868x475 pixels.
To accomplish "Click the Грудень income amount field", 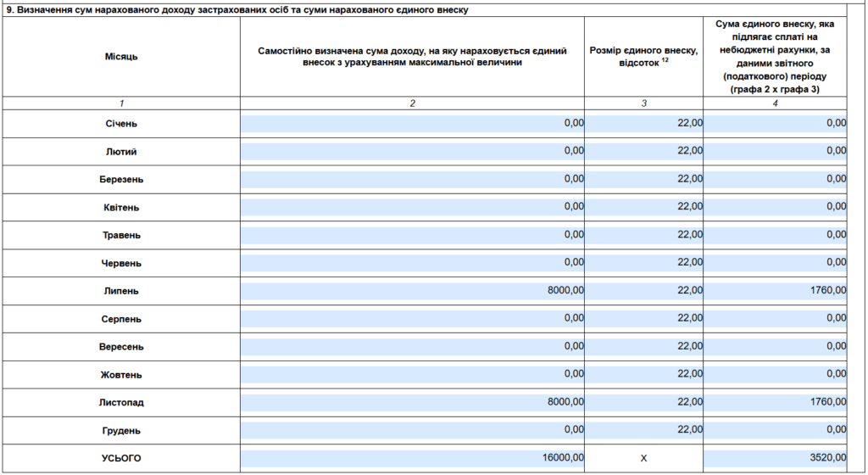I will pos(412,430).
